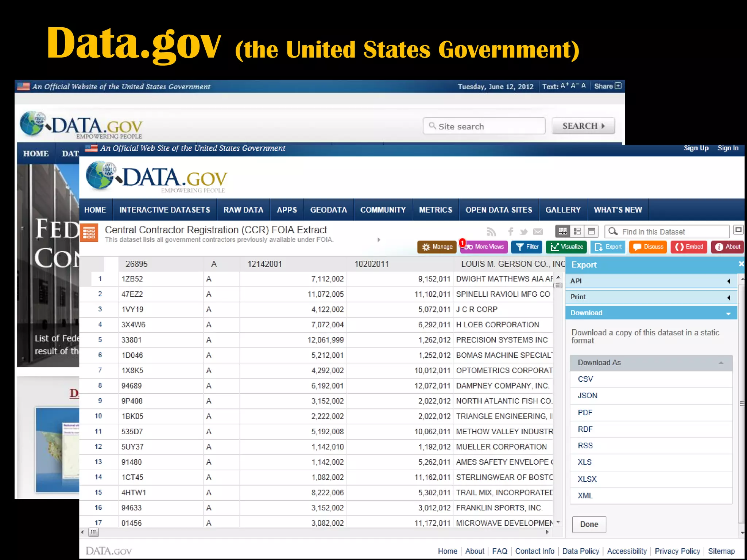Screen dimensions: 747x560
Task: Open the Visualize chart button
Action: (566, 247)
